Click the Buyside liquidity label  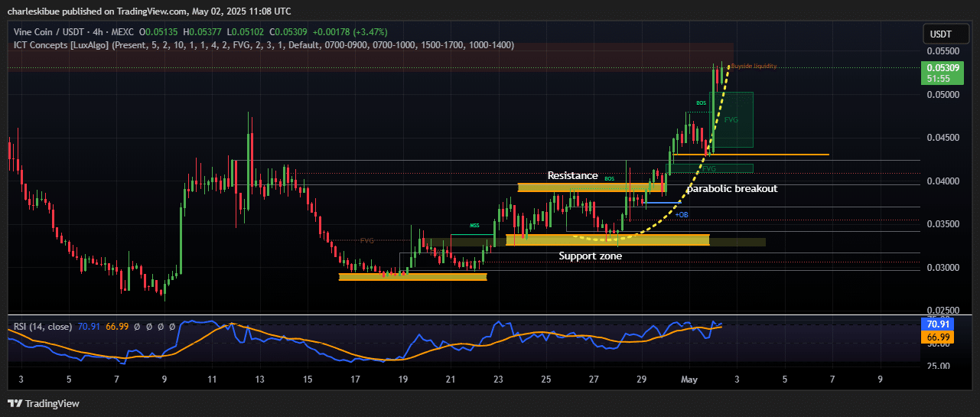click(755, 67)
